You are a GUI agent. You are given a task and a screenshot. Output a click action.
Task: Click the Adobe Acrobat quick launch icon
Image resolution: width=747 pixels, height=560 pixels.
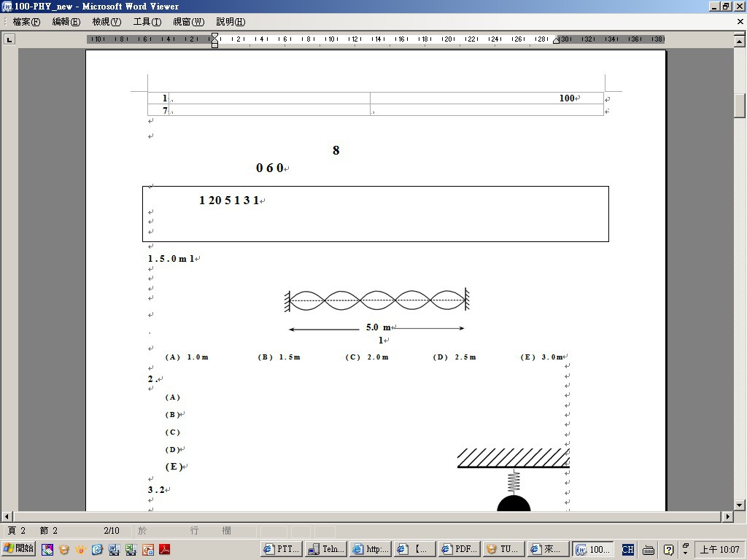(x=164, y=549)
